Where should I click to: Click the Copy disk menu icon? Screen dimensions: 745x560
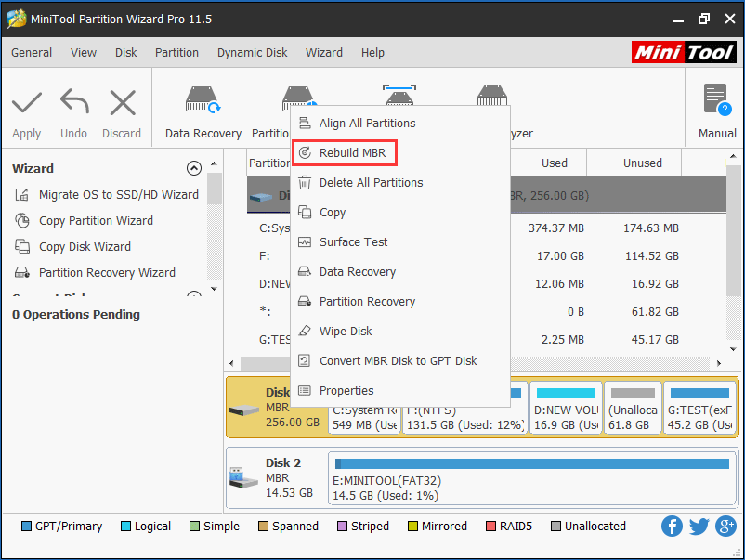(305, 213)
